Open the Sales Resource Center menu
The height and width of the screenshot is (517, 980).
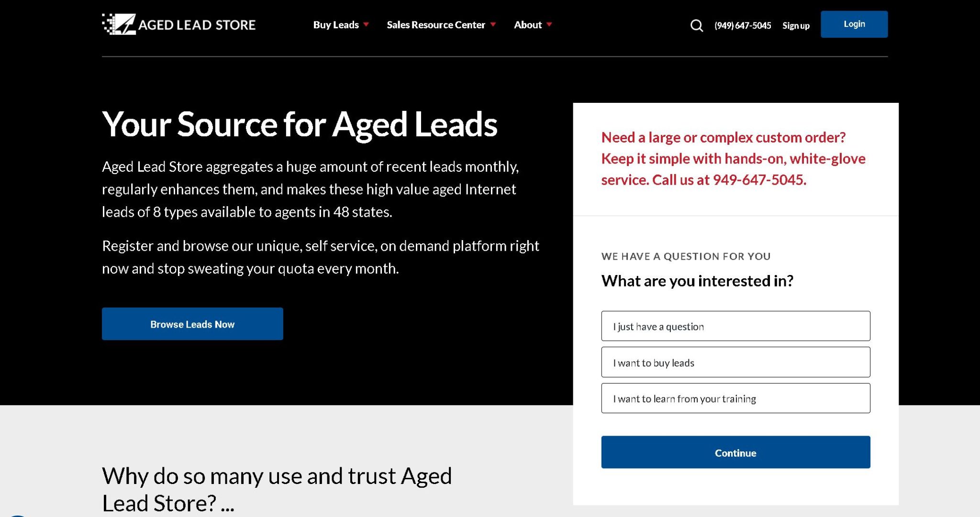(435, 25)
